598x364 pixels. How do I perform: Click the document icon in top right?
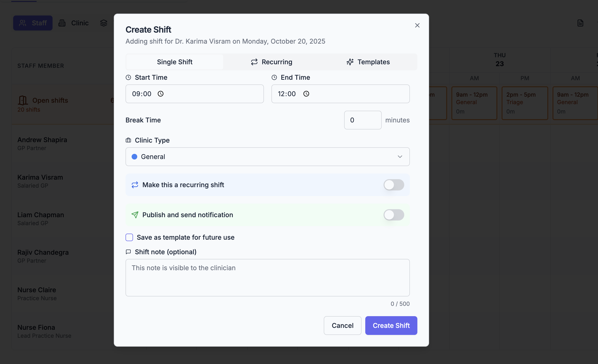(x=580, y=23)
